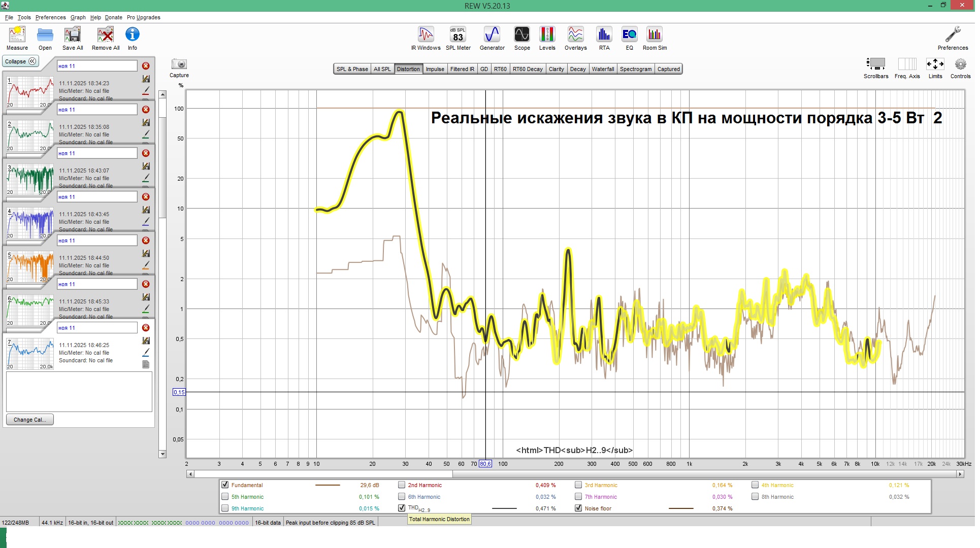Select the seventh measurement thumbnail
The image size is (980, 548).
30,354
